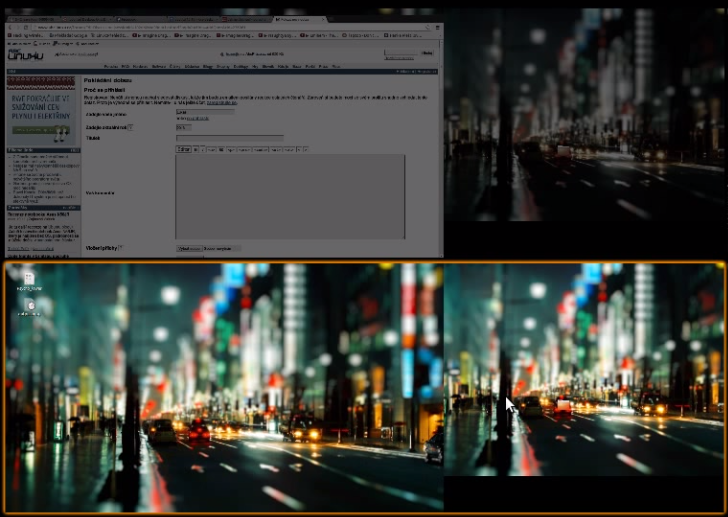Open the browser menu icon by address bar

pos(437,27)
